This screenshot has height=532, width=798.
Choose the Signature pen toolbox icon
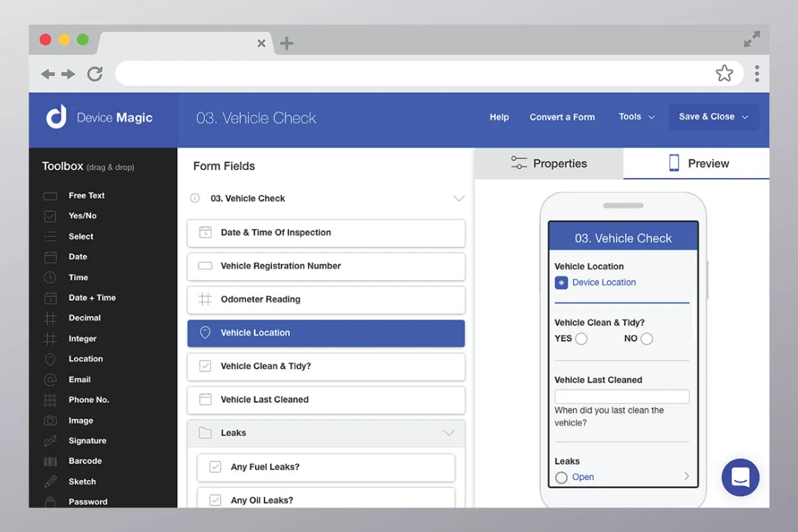(51, 441)
